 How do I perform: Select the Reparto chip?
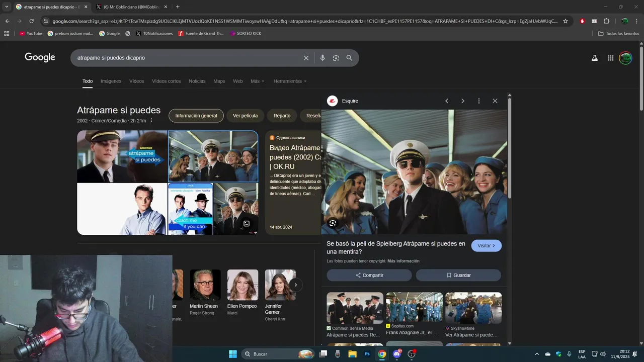click(x=282, y=116)
